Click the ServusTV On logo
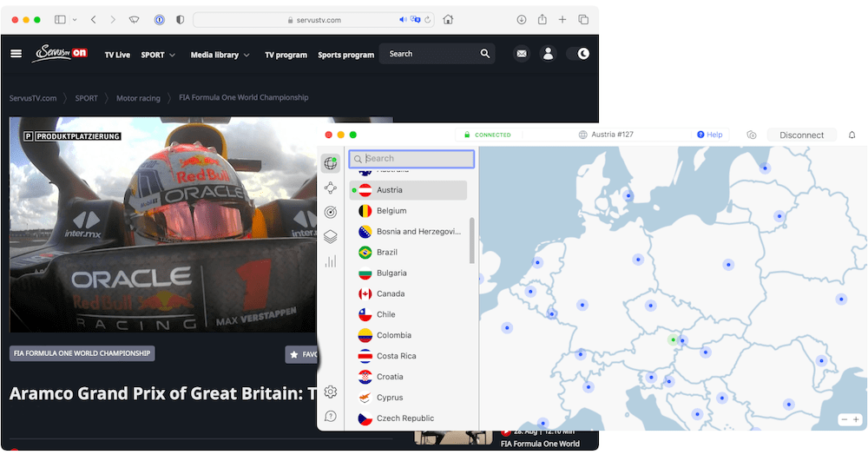Image resolution: width=868 pixels, height=461 pixels. coord(61,53)
